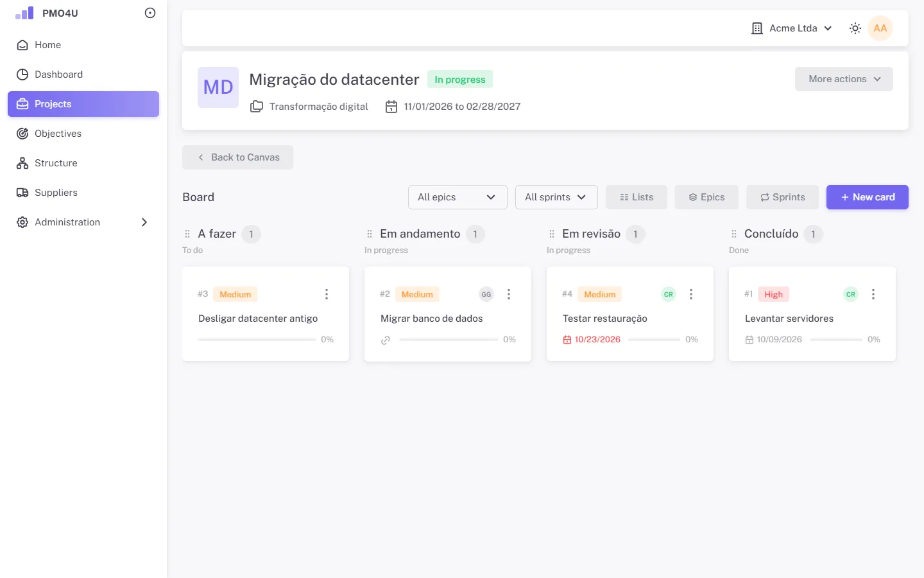Image resolution: width=924 pixels, height=578 pixels.
Task: Open the Home page
Action: [83, 45]
